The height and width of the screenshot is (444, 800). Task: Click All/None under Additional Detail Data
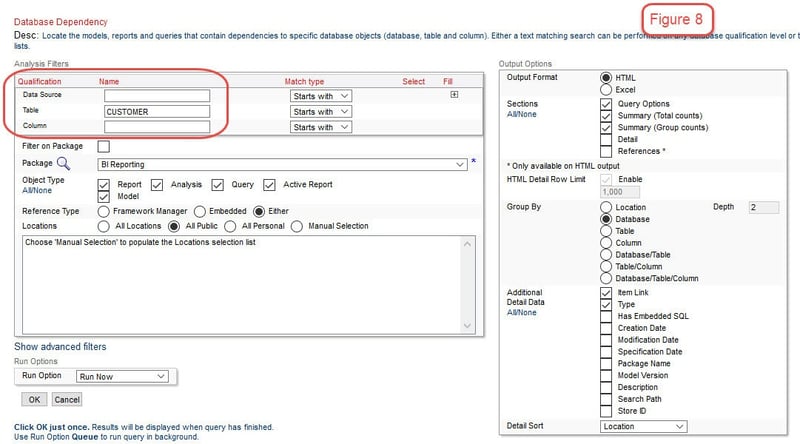pyautogui.click(x=521, y=313)
